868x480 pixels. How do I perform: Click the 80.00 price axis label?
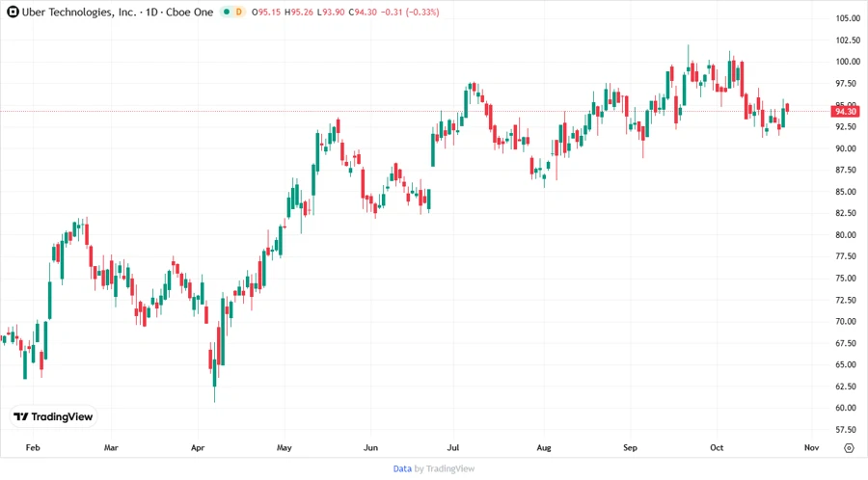pyautogui.click(x=848, y=235)
